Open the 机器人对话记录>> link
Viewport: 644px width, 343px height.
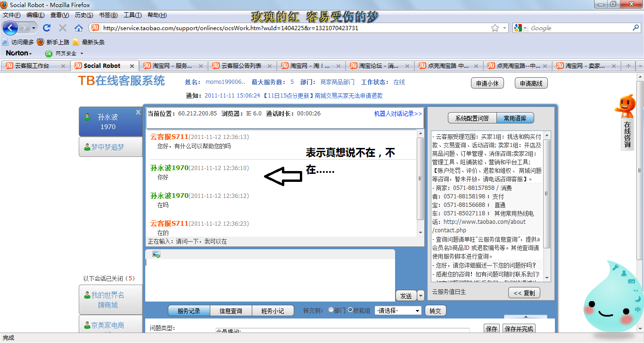point(398,114)
